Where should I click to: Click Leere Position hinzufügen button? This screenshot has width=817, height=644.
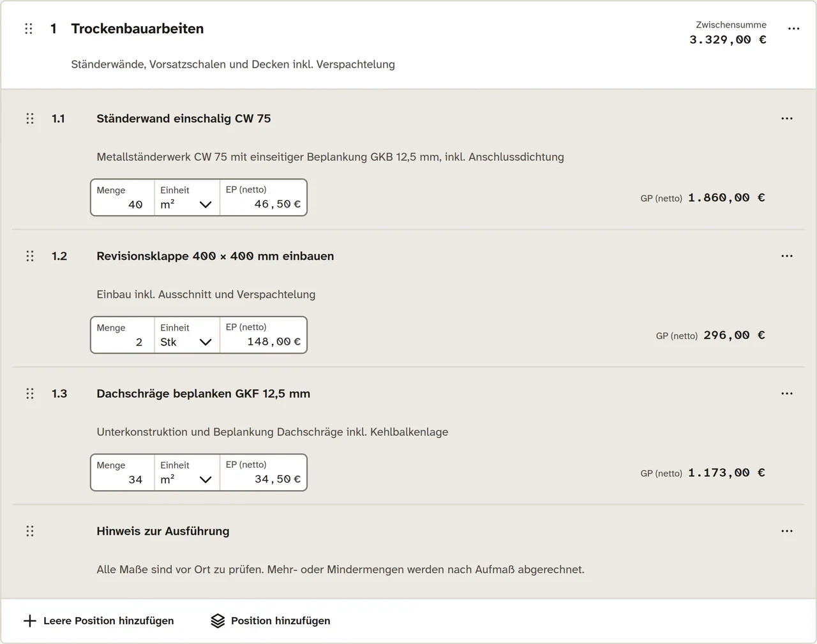tap(99, 621)
